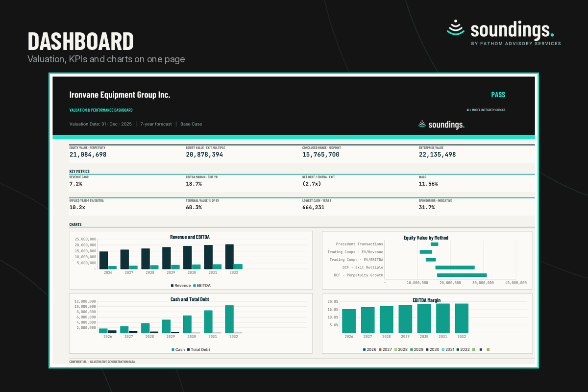Click the Precedent Transactions bar

[x=434, y=244]
